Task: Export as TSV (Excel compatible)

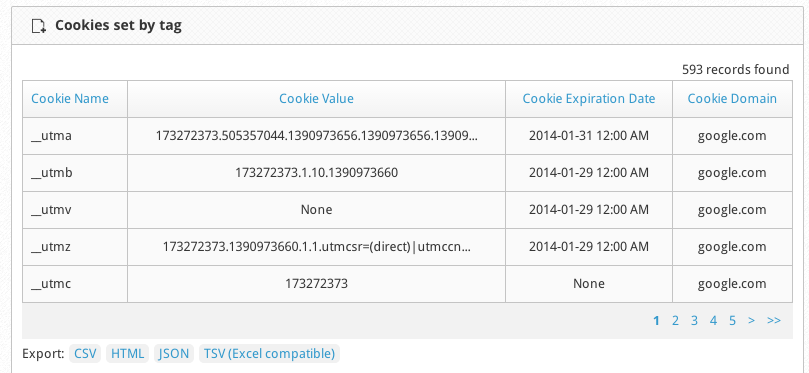Action: pos(269,353)
